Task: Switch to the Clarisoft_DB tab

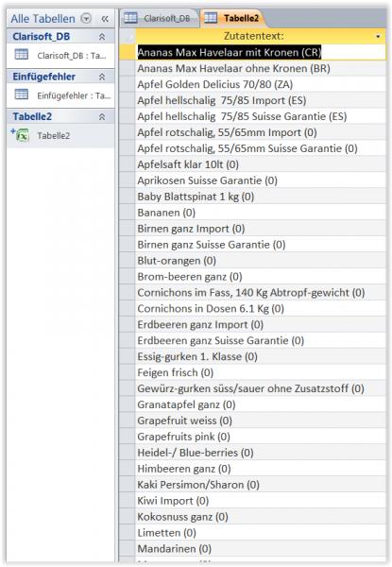Action: [x=162, y=18]
